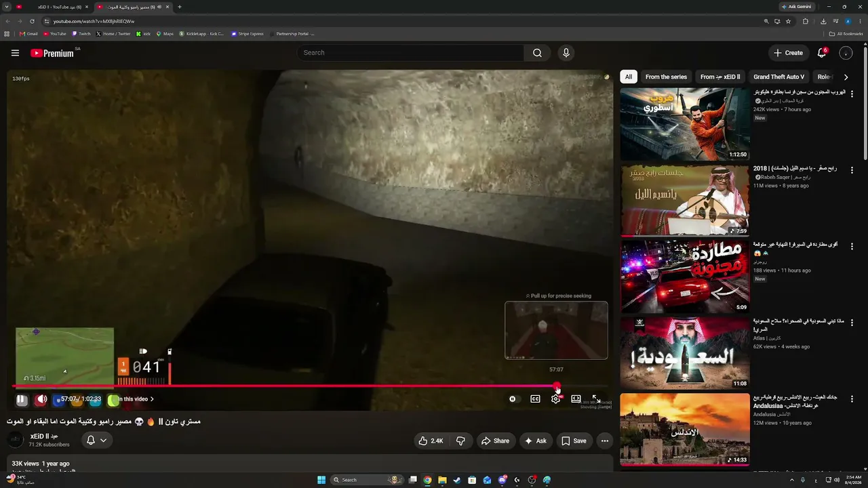Click Ask Gemini in Chrome

coord(796,7)
